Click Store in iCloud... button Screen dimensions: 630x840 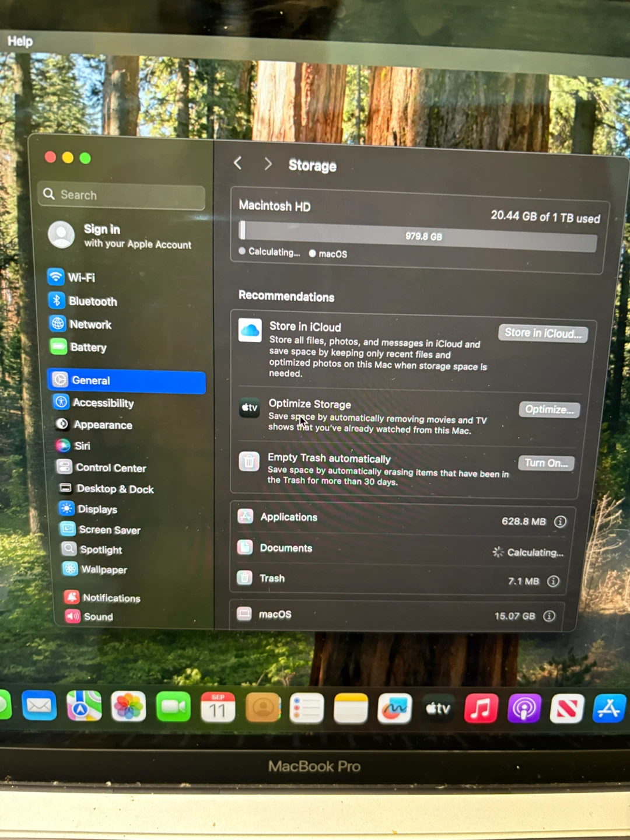542,333
